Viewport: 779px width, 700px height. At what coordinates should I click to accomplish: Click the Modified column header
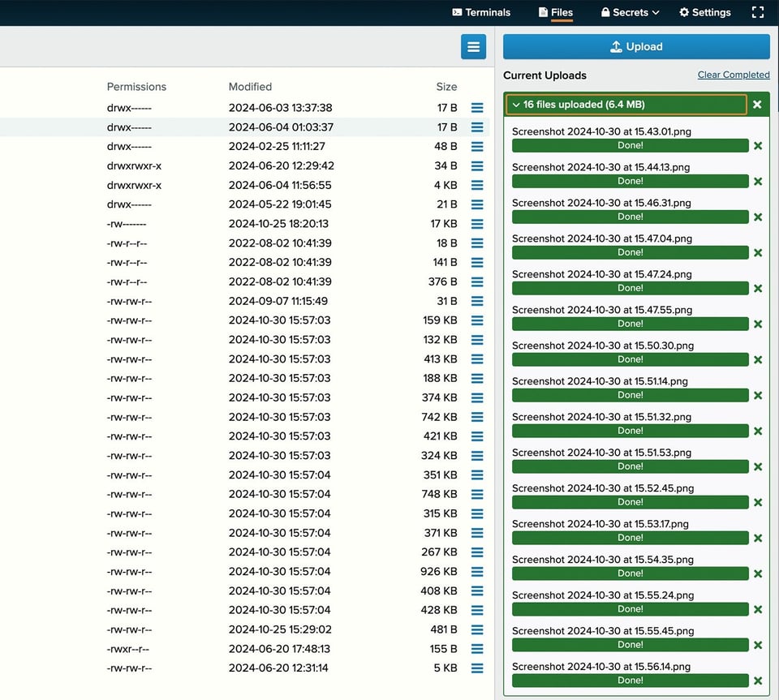tap(250, 87)
